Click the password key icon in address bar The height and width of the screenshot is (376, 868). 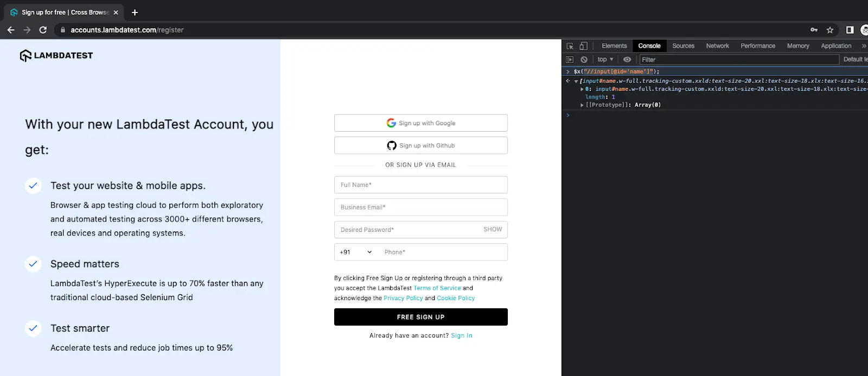[814, 30]
